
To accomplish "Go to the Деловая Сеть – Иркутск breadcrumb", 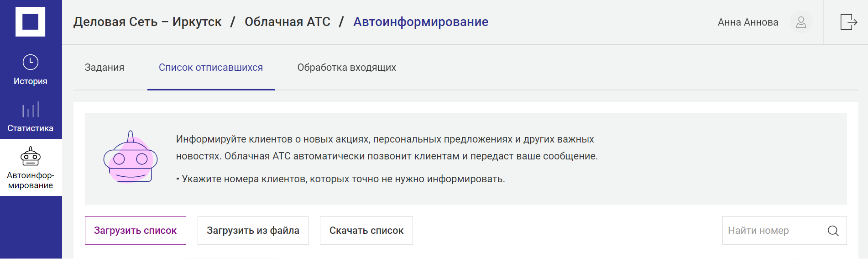I will coord(147,22).
